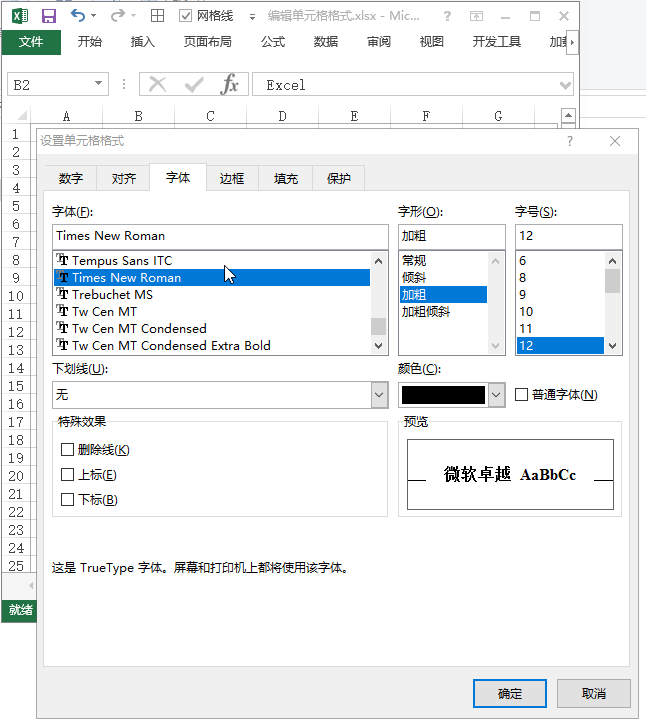Click the help question mark in dialog title

(570, 141)
